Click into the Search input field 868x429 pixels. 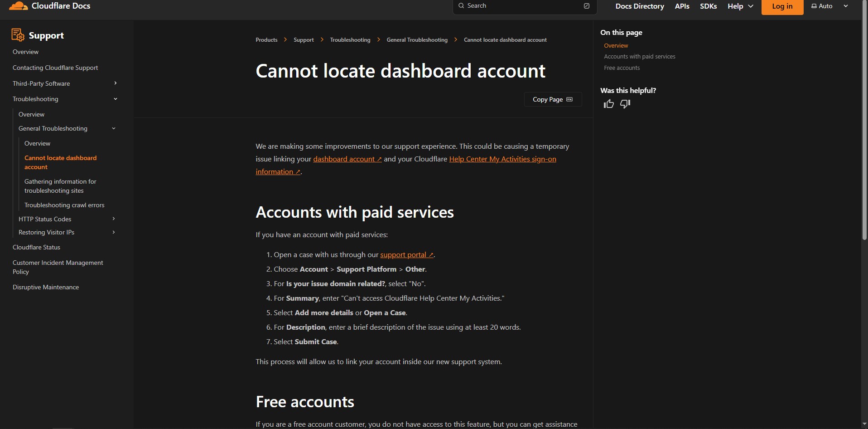pyautogui.click(x=525, y=6)
